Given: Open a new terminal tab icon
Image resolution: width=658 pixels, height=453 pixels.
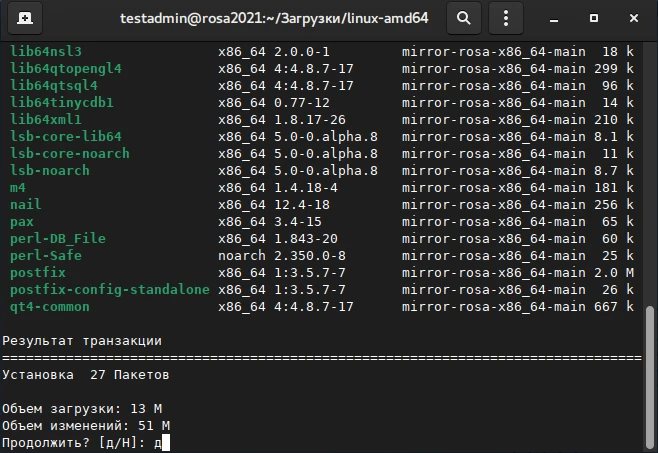Looking at the screenshot, I should click(x=25, y=18).
